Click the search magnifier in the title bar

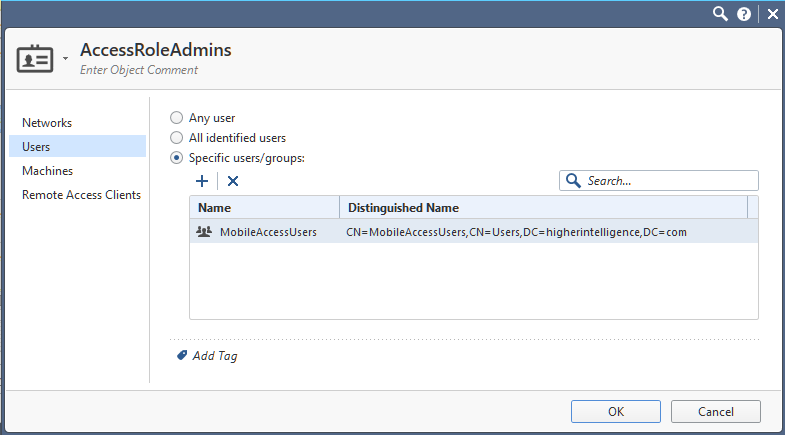pyautogui.click(x=720, y=14)
